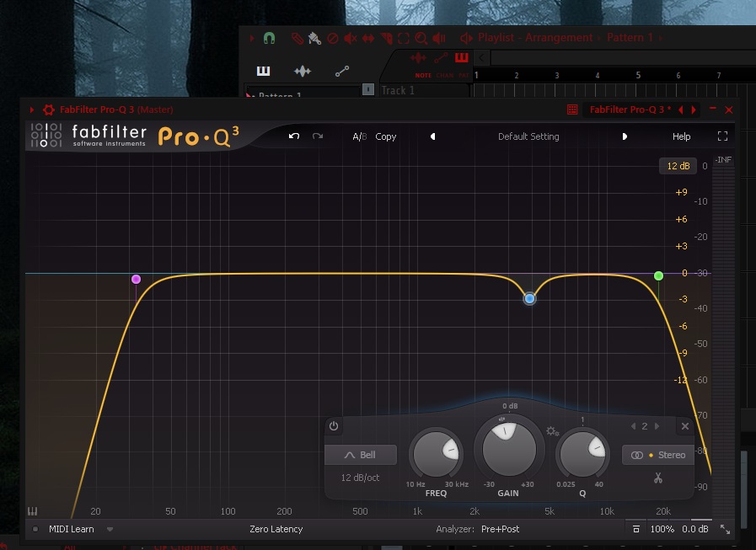Open the plugin wrapper settings gear
The image size is (756, 550).
tap(49, 109)
